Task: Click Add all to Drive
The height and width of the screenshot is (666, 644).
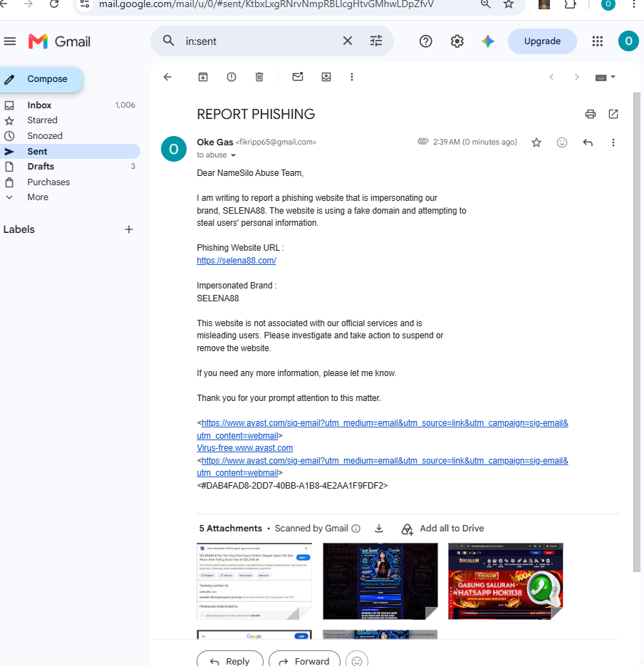Action: coord(442,529)
